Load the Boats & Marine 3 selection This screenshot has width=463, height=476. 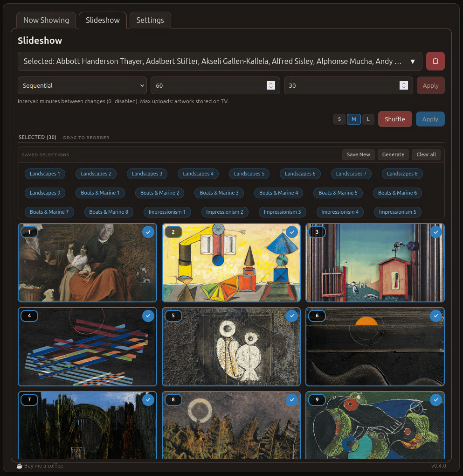tap(219, 193)
